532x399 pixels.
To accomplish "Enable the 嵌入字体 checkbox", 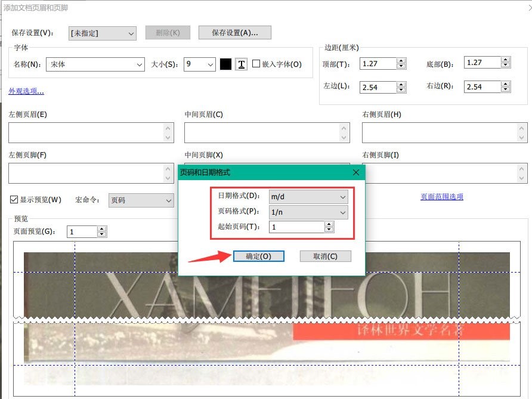I will 256,64.
